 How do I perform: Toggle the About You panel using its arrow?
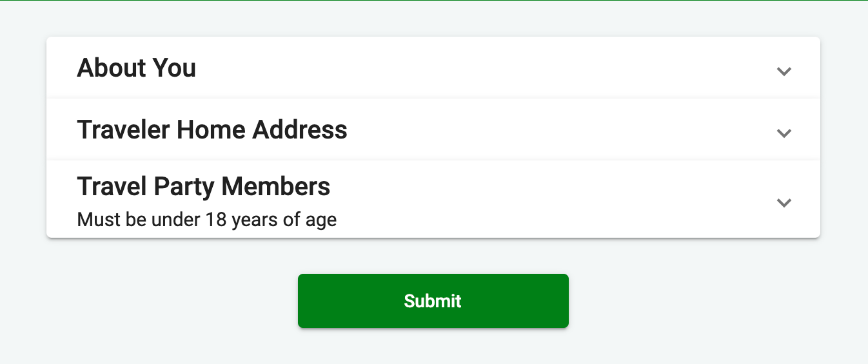tap(784, 71)
